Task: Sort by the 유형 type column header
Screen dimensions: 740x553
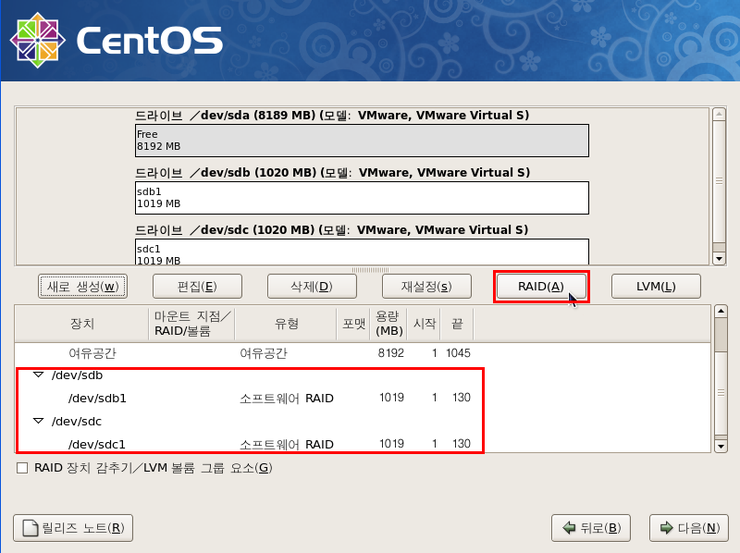Action: [287, 323]
